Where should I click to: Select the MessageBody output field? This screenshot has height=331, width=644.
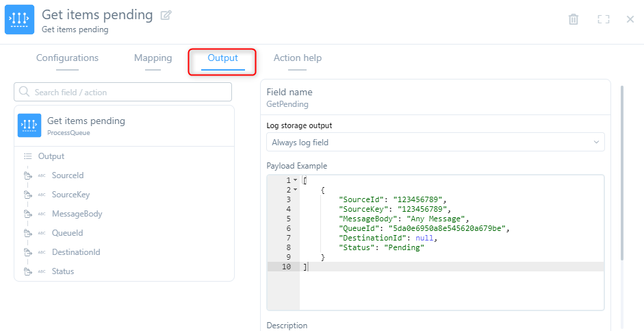tap(77, 214)
